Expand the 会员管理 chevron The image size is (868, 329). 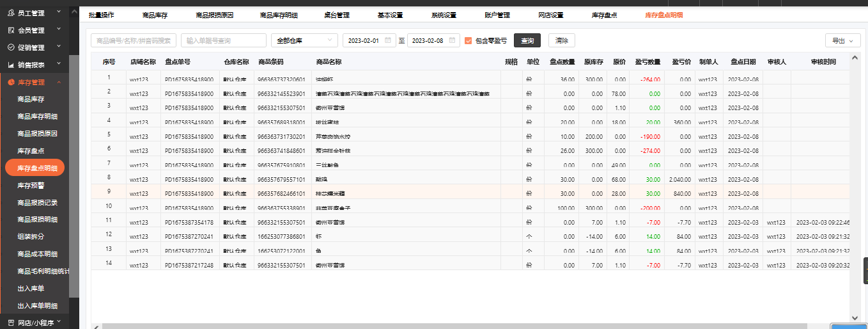tap(59, 30)
